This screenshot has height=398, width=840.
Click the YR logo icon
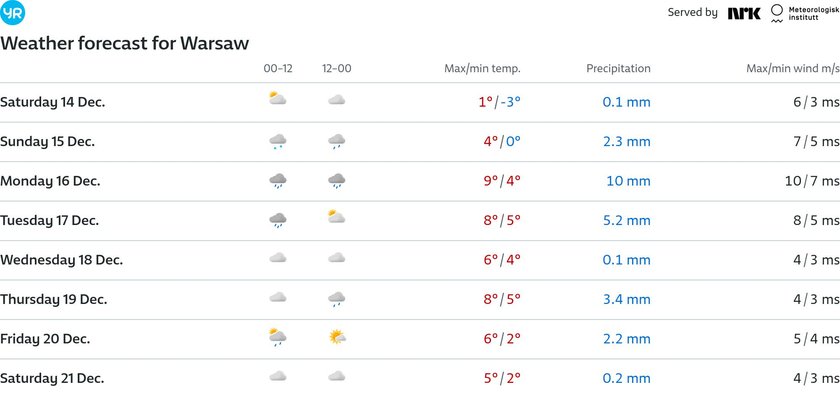click(x=12, y=13)
